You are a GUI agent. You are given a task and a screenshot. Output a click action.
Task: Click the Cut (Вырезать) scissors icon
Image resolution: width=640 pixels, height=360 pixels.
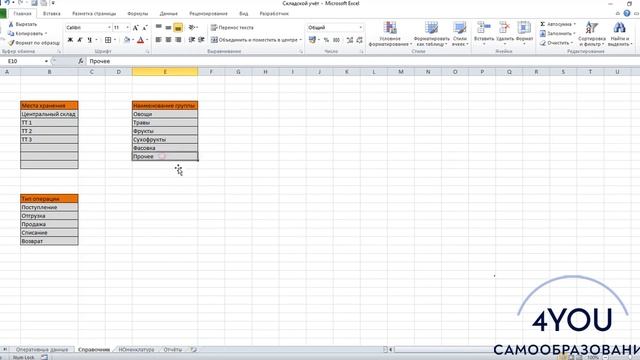pos(11,24)
